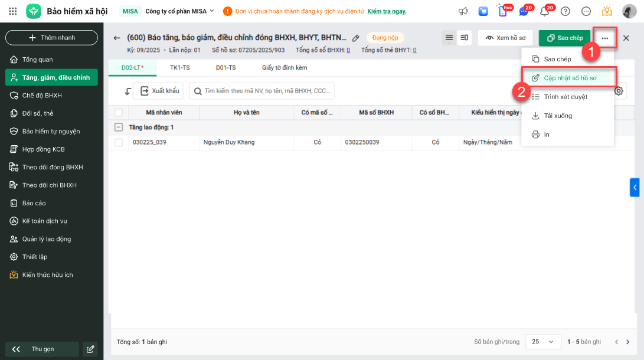Screen dimensions: 644x360
Task: Go to previous page of records
Action: pos(616,342)
